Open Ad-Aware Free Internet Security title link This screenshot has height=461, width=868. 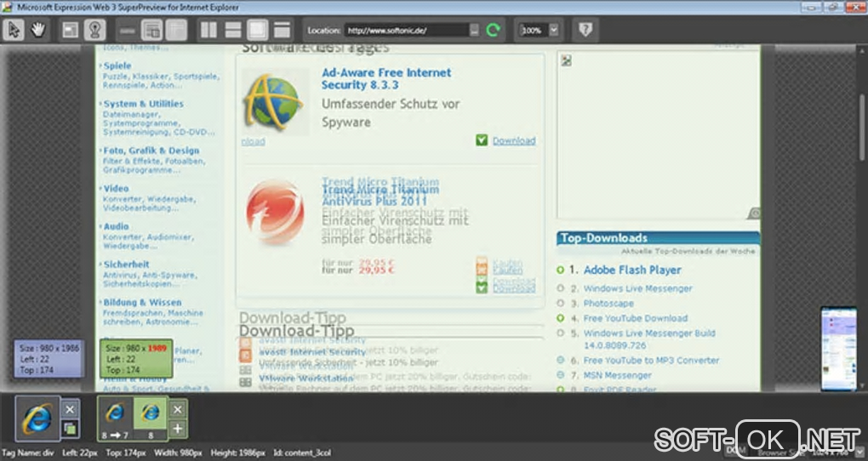point(386,78)
